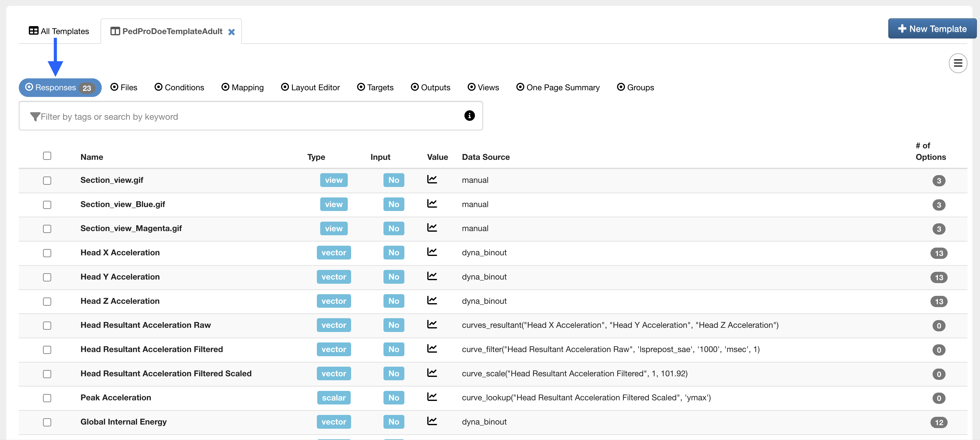Close the PedProDoeTemplateAdult tab with X
This screenshot has width=980, height=440.
pyautogui.click(x=231, y=32)
